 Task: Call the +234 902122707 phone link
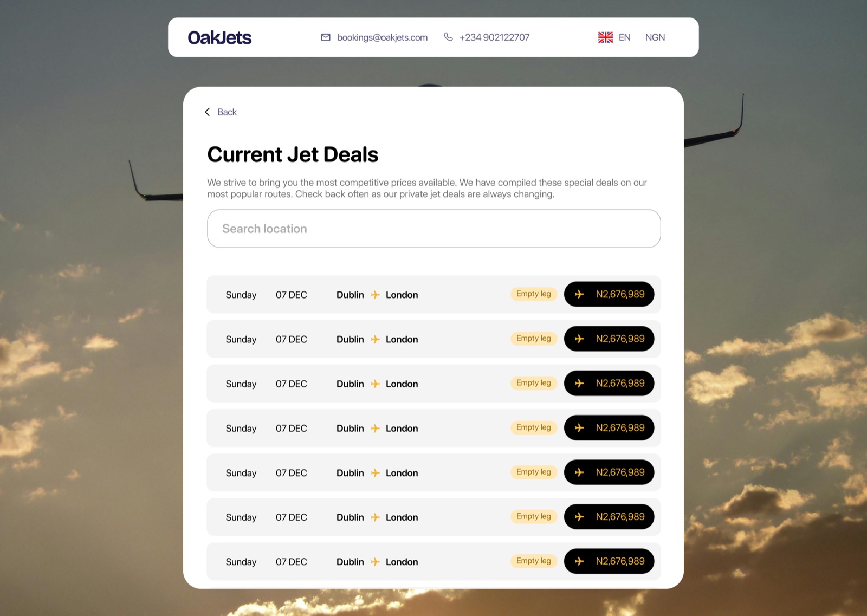pos(494,37)
